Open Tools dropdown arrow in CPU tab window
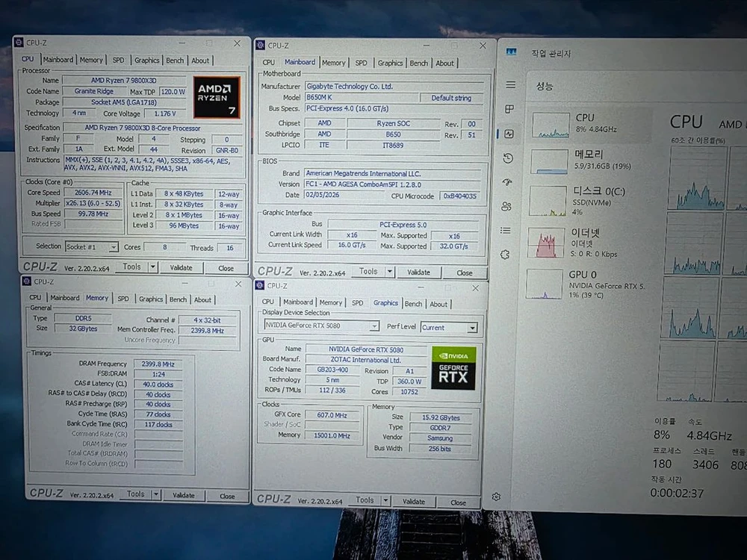The image size is (747, 560). click(x=153, y=267)
